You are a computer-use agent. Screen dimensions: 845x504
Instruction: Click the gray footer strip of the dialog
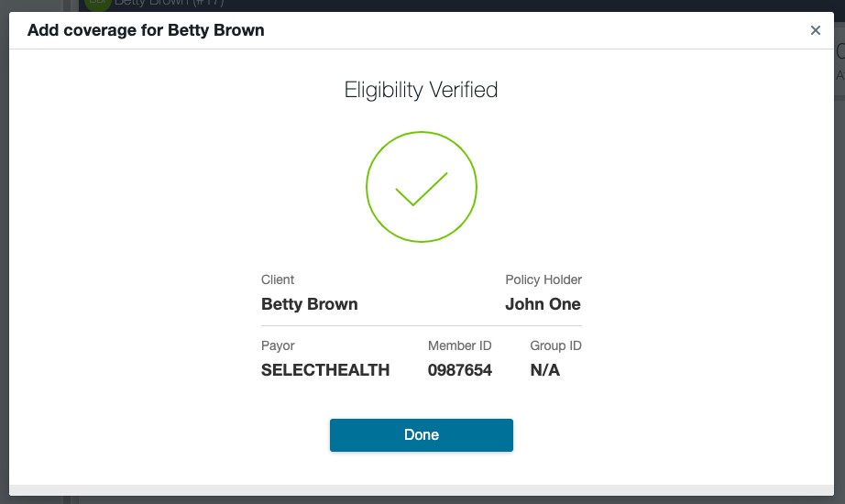pyautogui.click(x=422, y=489)
